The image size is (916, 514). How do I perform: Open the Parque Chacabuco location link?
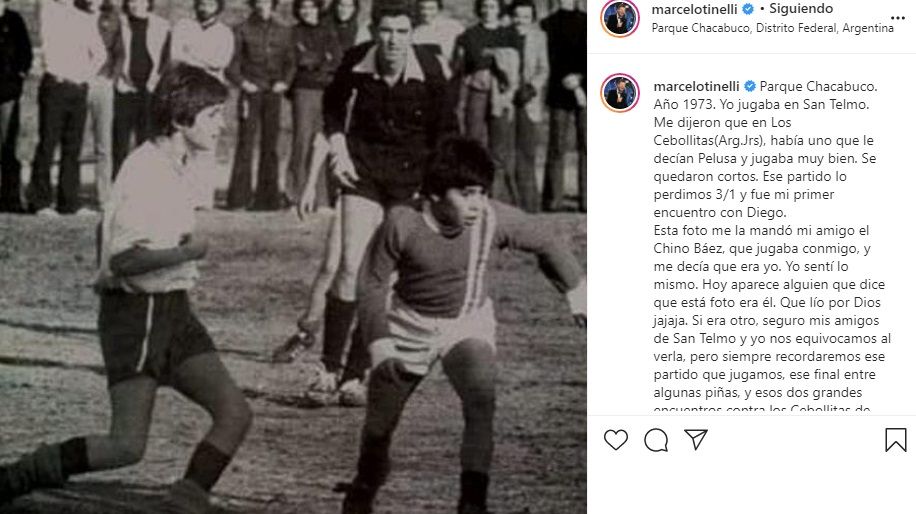[x=772, y=28]
